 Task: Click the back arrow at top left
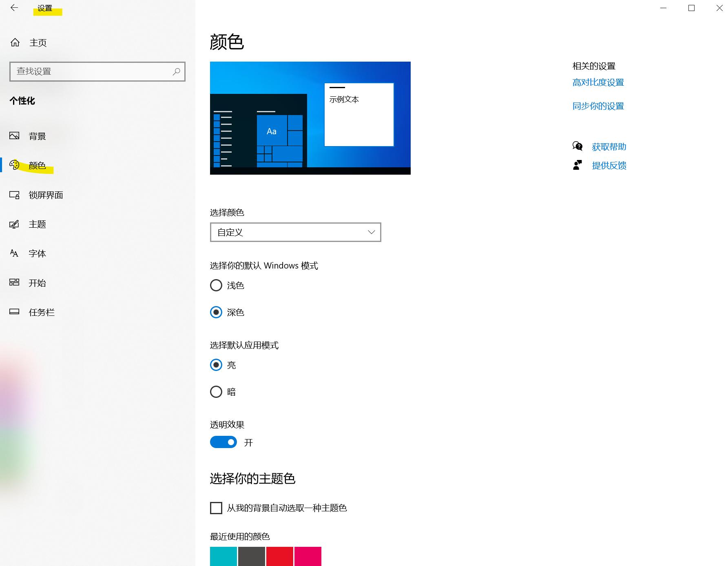(x=14, y=8)
